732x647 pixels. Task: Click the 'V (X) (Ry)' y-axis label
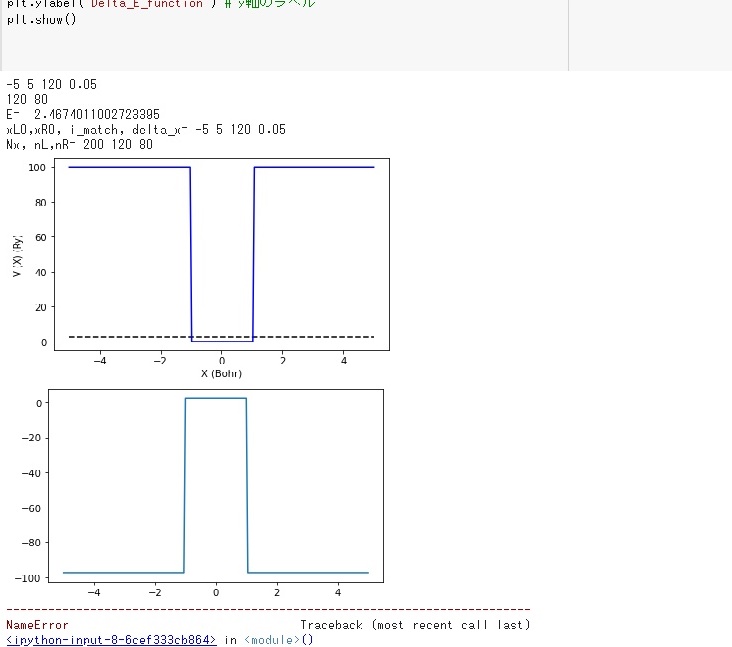[17, 256]
